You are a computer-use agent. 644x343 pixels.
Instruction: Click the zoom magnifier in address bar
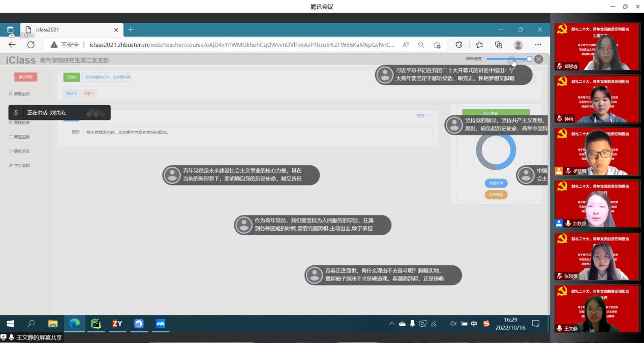coord(421,45)
